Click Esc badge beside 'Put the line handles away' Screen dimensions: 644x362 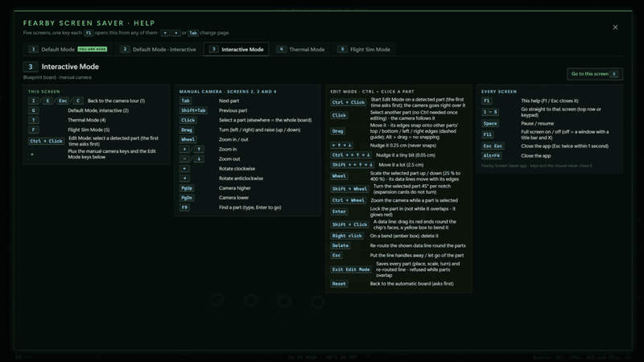(336, 255)
